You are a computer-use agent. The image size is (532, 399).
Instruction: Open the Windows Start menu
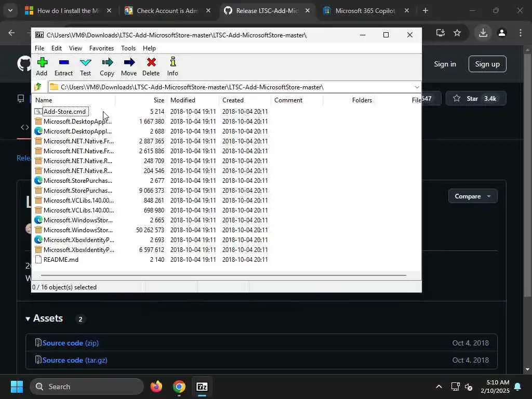[x=17, y=387]
